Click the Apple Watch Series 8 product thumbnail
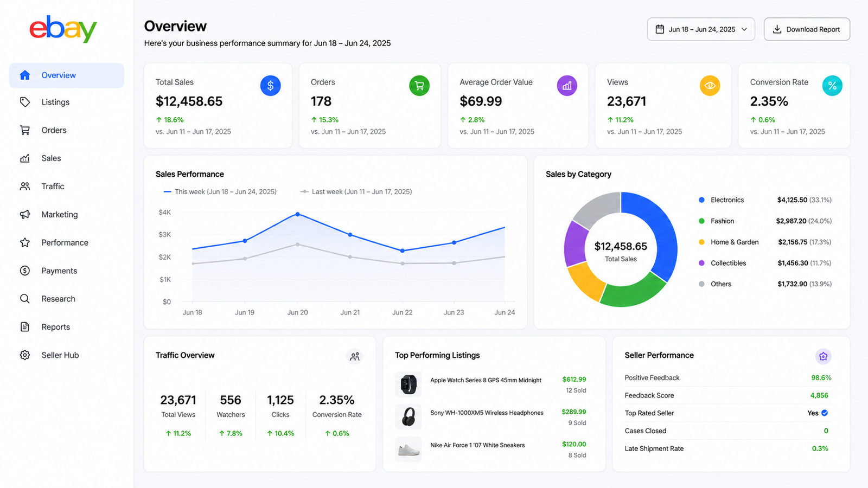 pos(409,384)
